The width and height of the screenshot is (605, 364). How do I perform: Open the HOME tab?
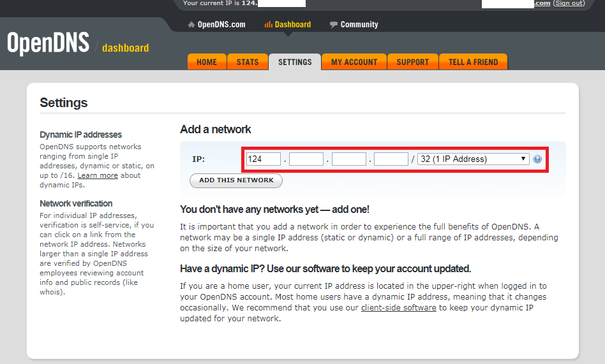click(x=207, y=62)
